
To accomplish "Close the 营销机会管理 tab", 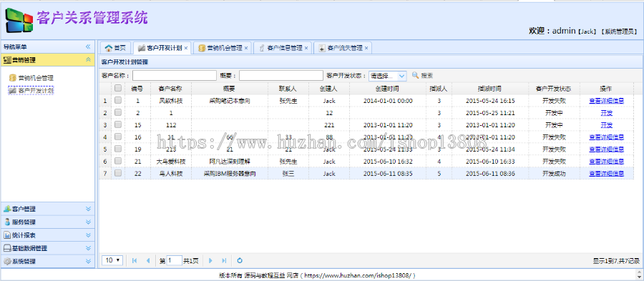I will coord(246,48).
